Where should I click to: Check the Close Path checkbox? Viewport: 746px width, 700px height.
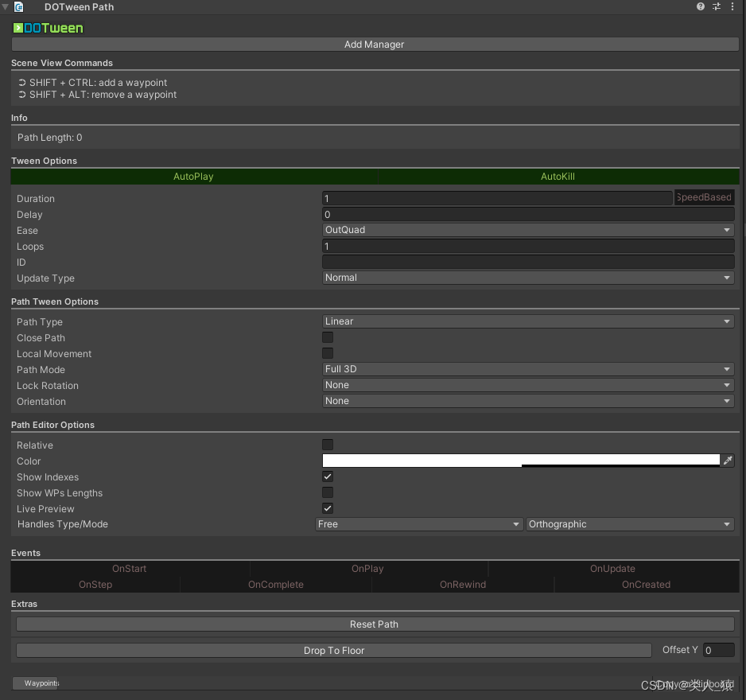(327, 337)
